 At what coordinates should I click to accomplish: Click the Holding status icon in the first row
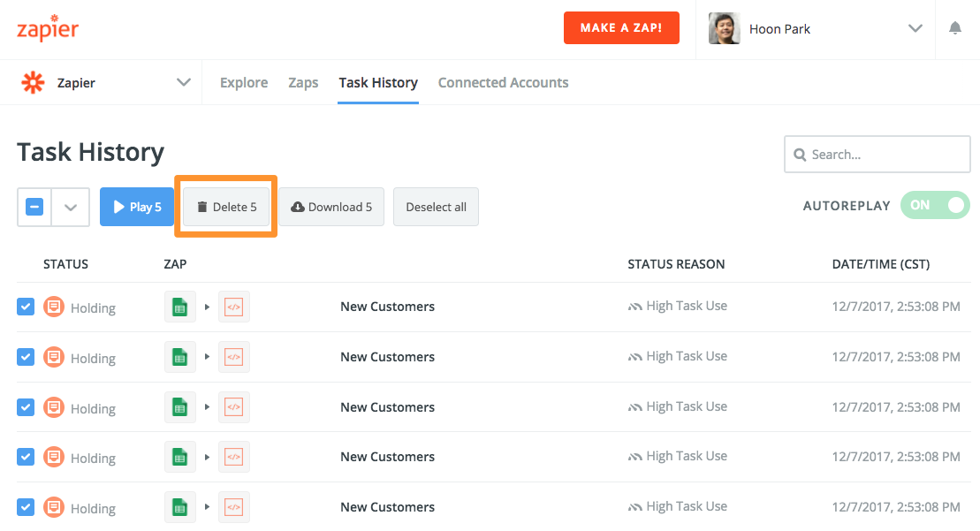pos(54,307)
